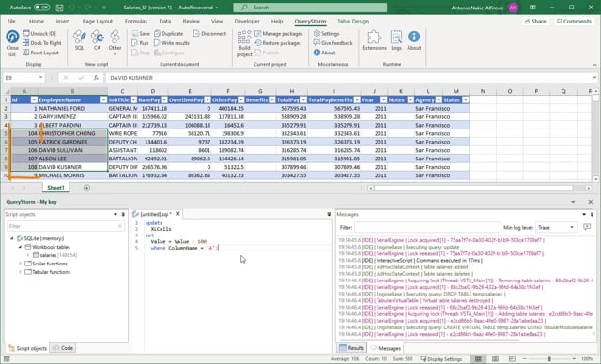Click Give feedback
Viewport: 601px width, 364px height.
pos(332,43)
